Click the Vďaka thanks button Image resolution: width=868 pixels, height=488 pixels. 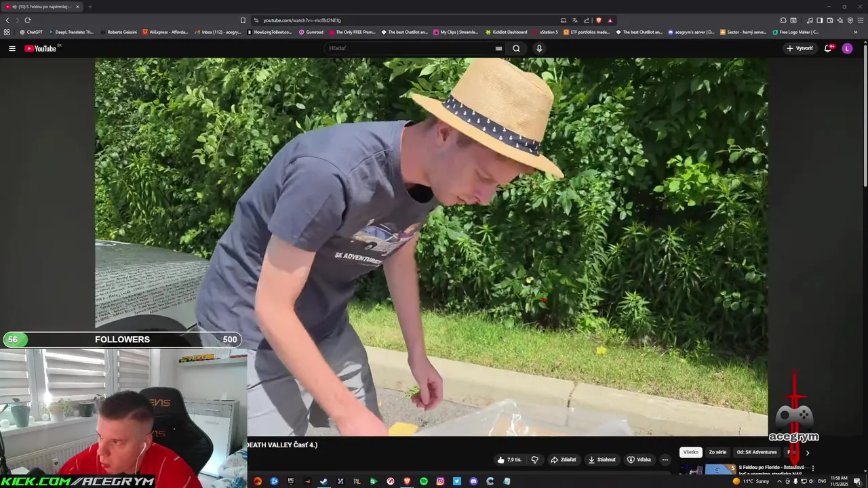639,460
